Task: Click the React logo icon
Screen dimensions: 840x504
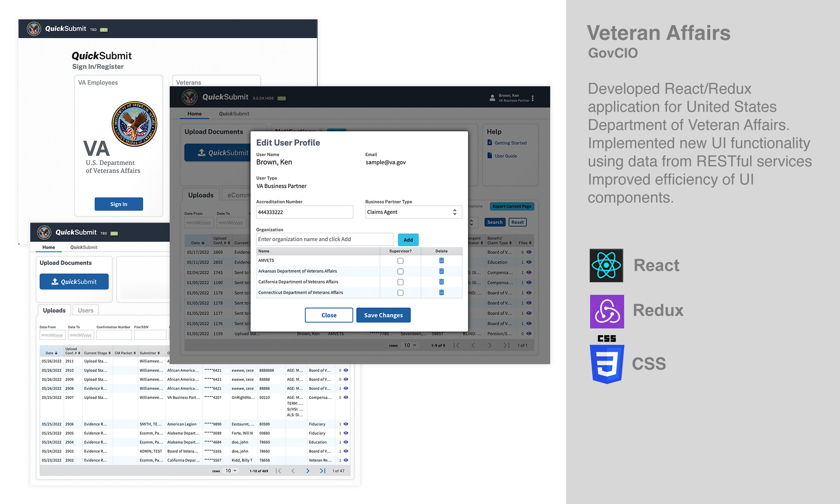Action: (606, 265)
